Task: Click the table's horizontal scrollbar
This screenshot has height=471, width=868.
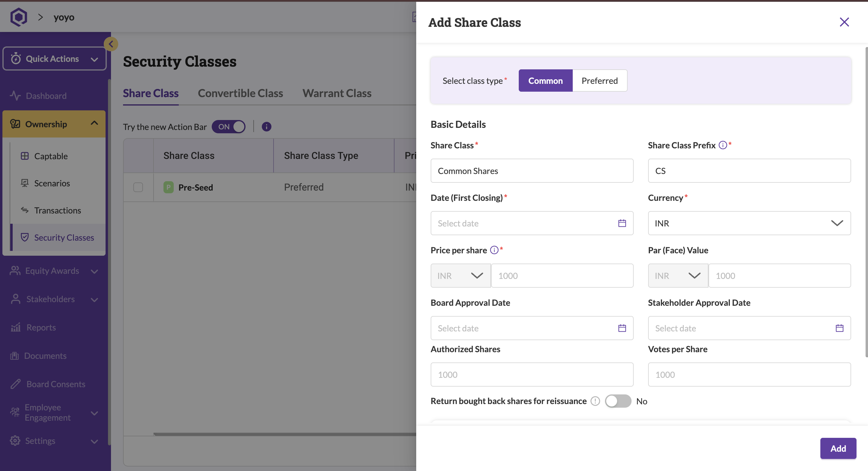Action: coord(284,434)
